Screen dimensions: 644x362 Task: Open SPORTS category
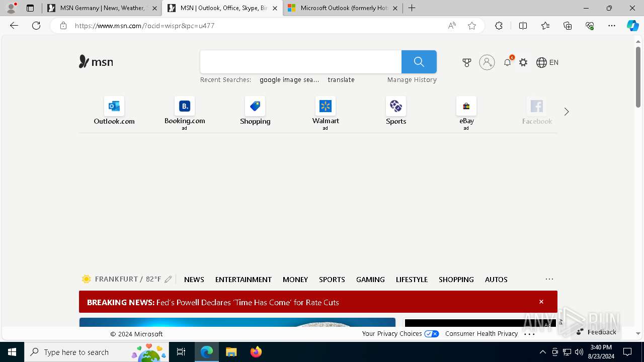point(332,280)
